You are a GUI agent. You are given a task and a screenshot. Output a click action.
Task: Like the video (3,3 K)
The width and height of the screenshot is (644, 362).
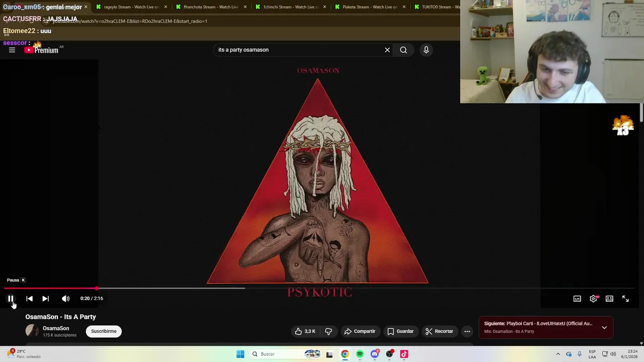(x=305, y=331)
